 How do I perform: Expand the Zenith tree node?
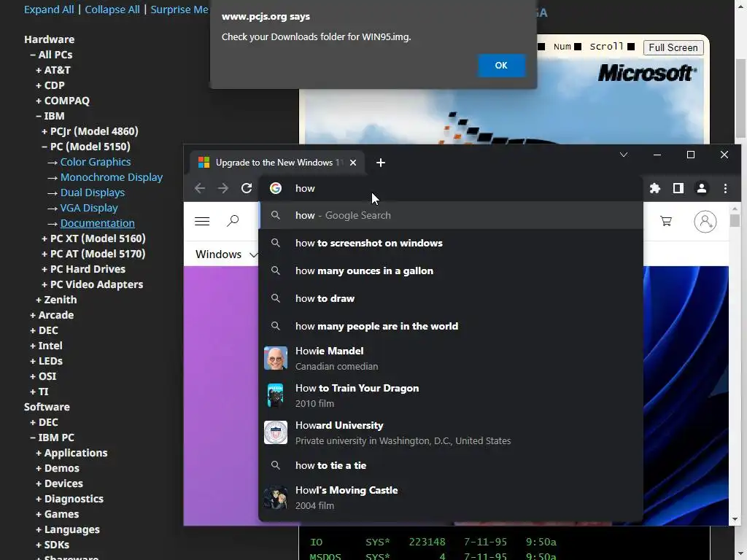coord(56,300)
